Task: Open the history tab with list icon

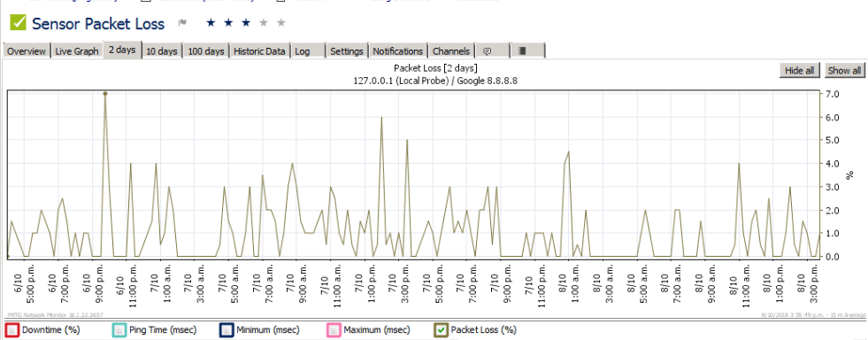Action: click(528, 50)
